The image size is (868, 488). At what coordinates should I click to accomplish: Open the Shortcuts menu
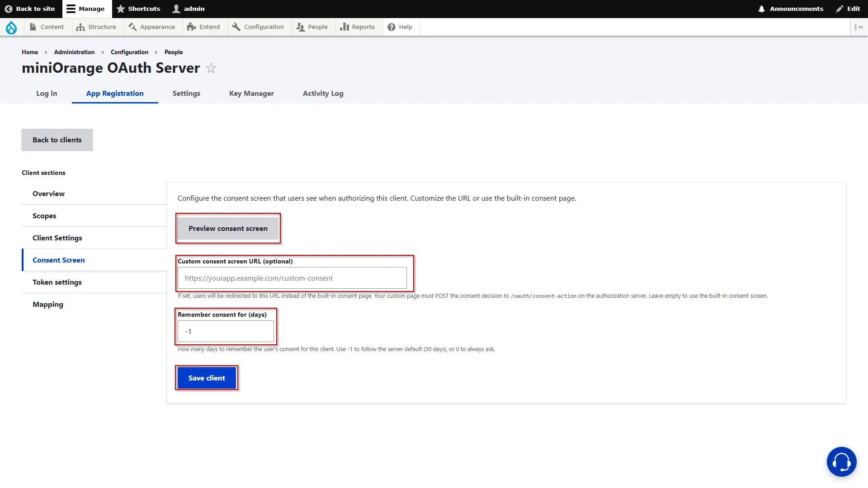(x=138, y=9)
